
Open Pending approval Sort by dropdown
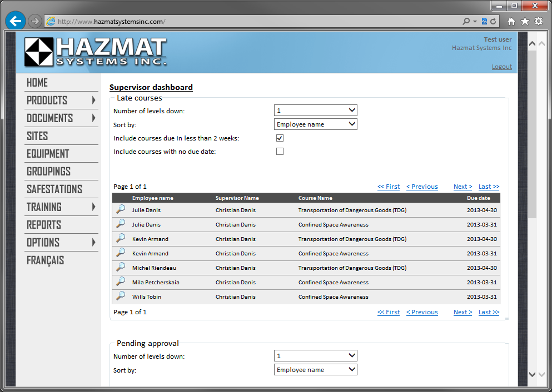pos(316,370)
